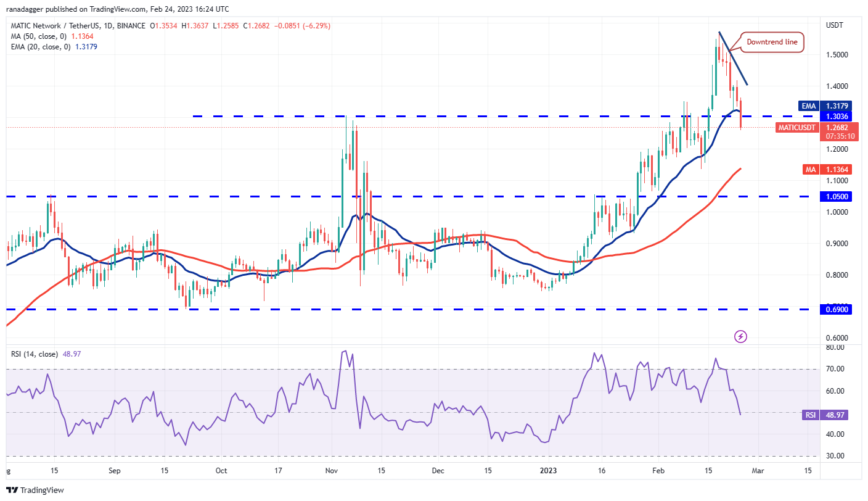Click the Feb label on the date axis
868x501 pixels.
point(657,470)
